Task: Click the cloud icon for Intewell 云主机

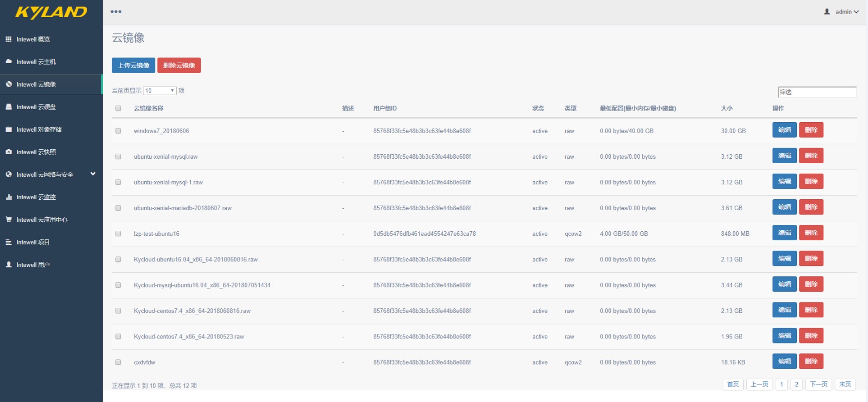Action: click(x=9, y=62)
